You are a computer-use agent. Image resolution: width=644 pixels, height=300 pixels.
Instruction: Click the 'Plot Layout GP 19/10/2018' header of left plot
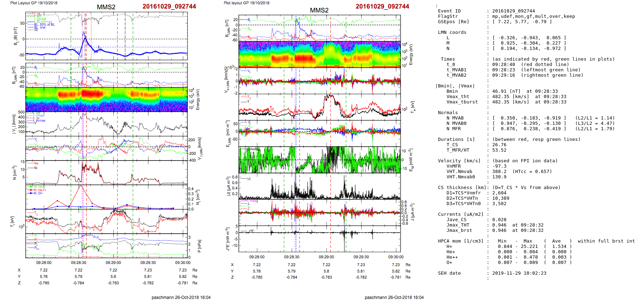[x=34, y=3]
